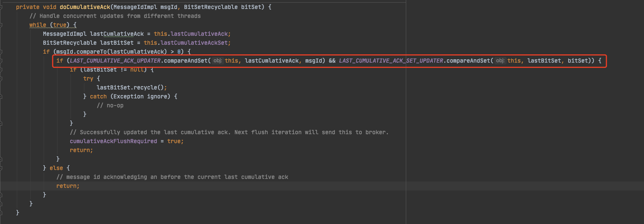Click bitSet argument in second compareAndSet

point(578,61)
